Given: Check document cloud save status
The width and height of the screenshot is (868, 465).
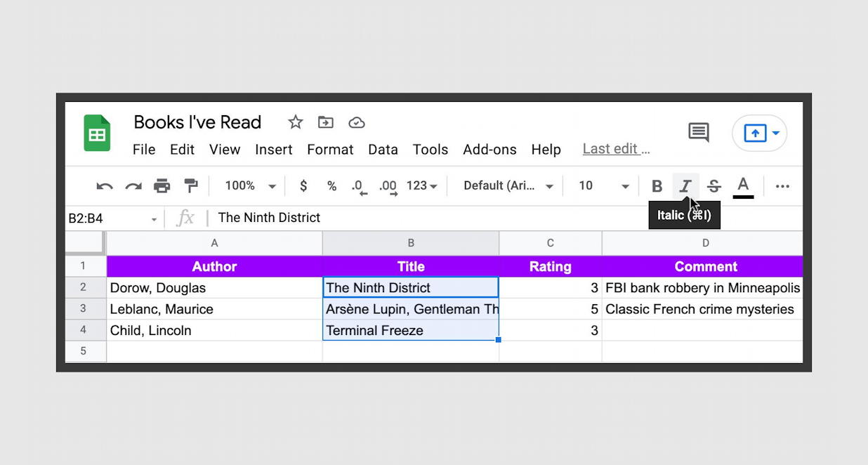Looking at the screenshot, I should 357,122.
